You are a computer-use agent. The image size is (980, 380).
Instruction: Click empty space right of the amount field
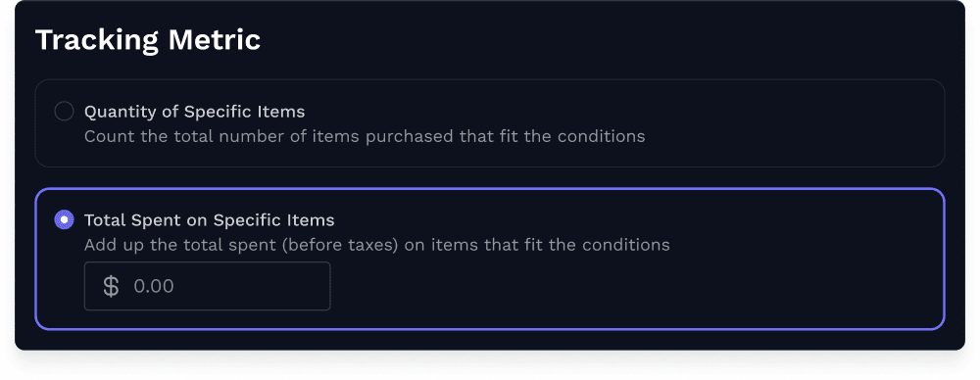tap(625, 286)
